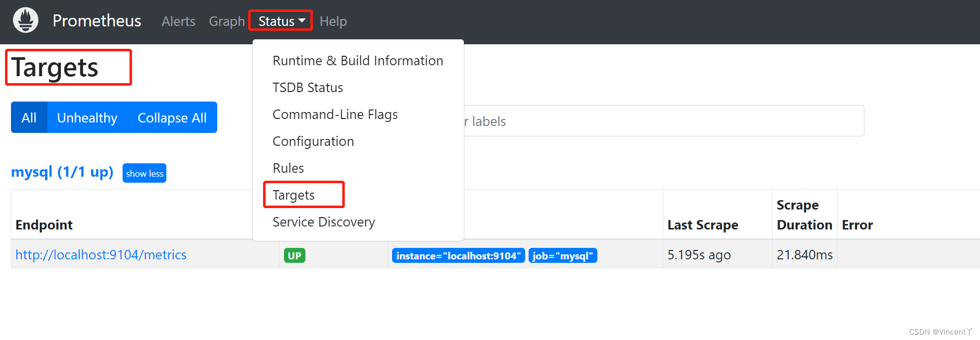
Task: Click the 5.195s ago last scrape value
Action: point(699,255)
